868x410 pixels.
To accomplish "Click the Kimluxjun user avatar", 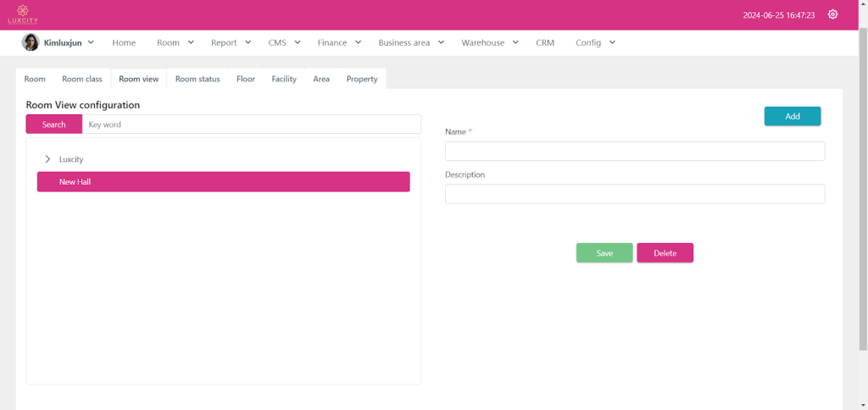I will point(31,42).
